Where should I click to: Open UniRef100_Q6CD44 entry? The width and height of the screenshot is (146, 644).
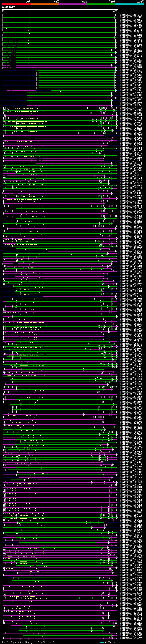[x=131, y=115]
